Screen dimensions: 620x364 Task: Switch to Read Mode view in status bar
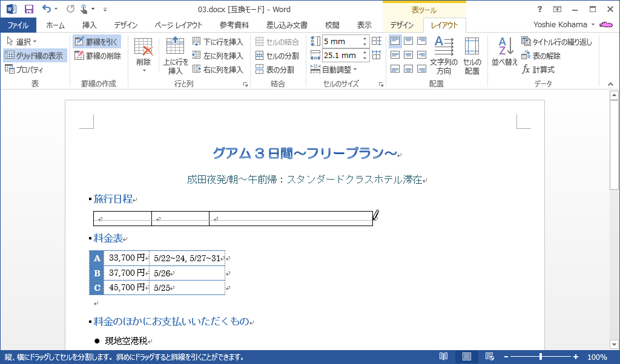(x=444, y=357)
